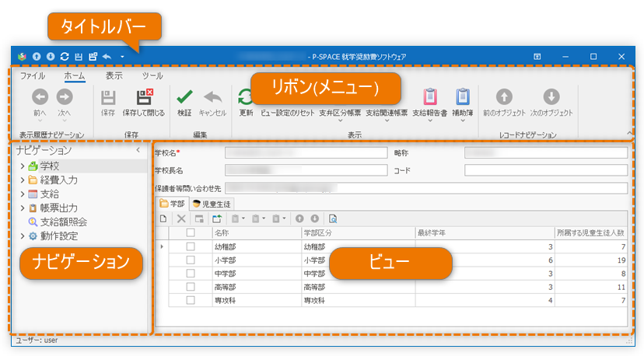Click the 保存 ribbon button
The height and width of the screenshot is (356, 644).
click(x=108, y=103)
